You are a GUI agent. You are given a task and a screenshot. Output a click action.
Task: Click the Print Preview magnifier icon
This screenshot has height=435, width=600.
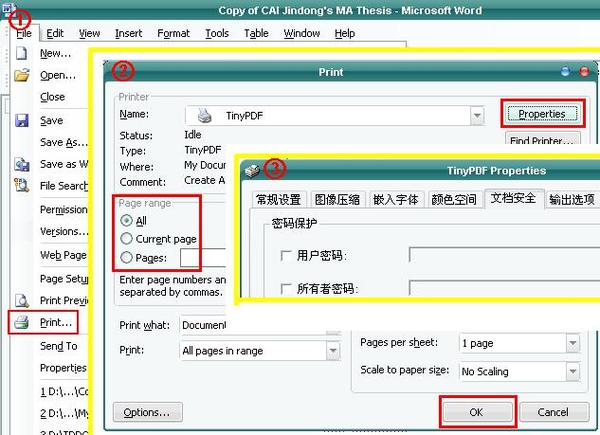pos(22,301)
